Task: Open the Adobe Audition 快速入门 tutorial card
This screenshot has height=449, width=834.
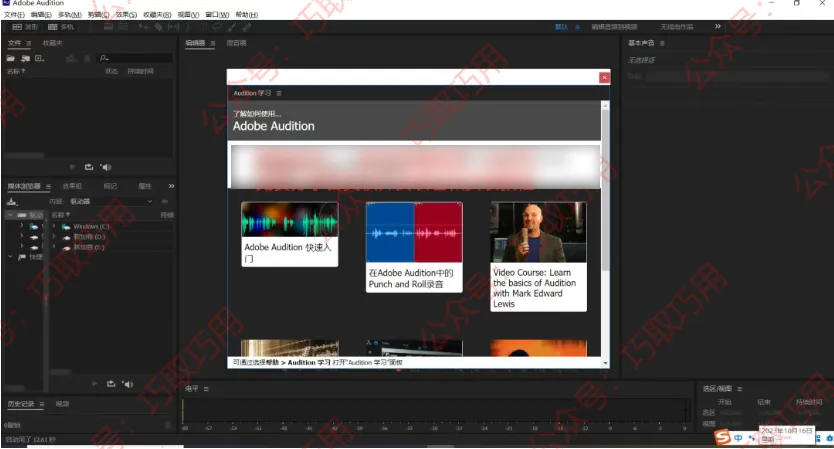Action: point(289,234)
